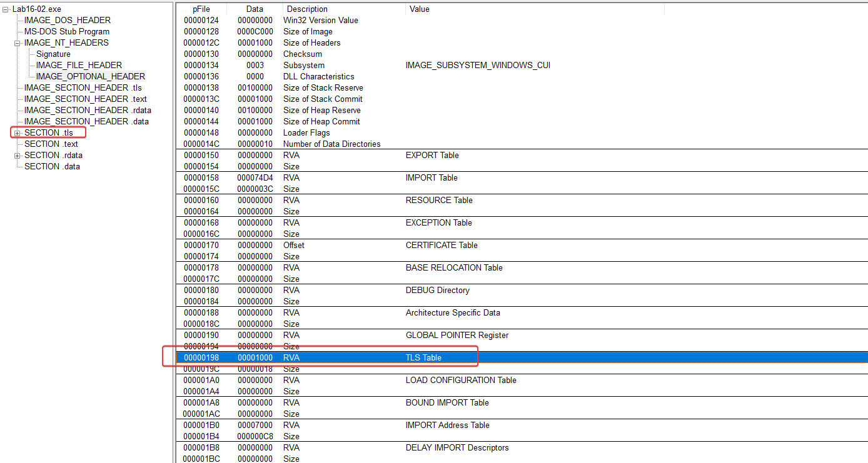Open IMAGE_SECTION_HEADER .tls
The width and height of the screenshot is (868, 463).
click(x=83, y=88)
